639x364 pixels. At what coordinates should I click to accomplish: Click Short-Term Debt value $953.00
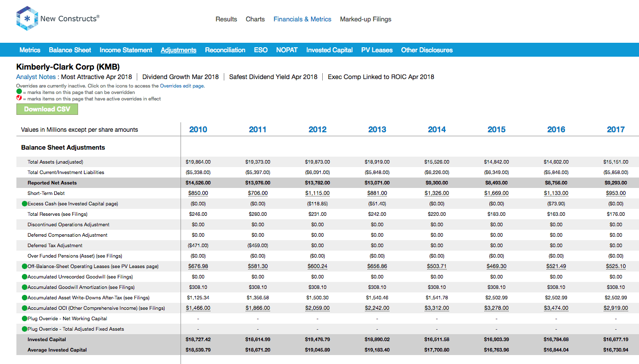pos(616,193)
